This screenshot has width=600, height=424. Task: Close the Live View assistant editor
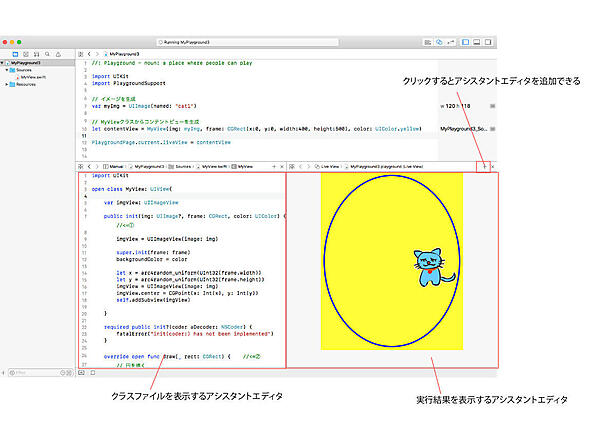click(493, 166)
